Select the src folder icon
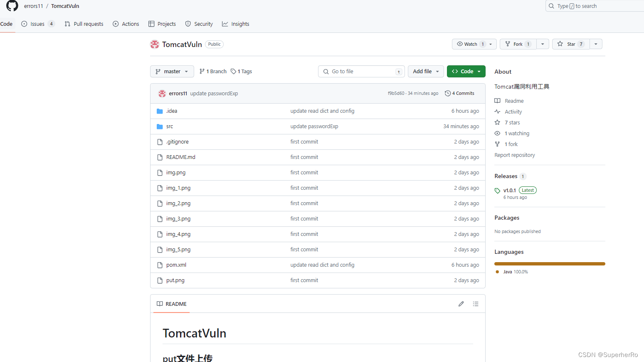644x362 pixels. click(160, 126)
